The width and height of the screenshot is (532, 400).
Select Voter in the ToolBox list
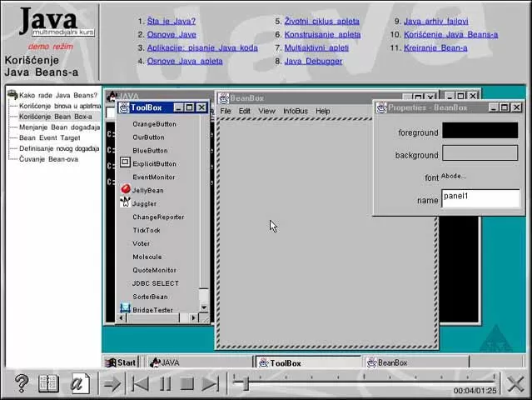142,243
